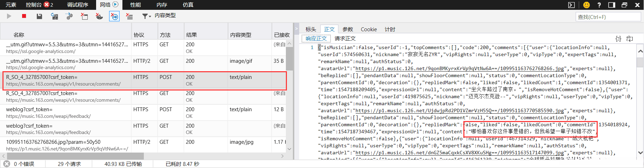Toggle clear entries on navigate
The width and height of the screenshot is (644, 168).
pyautogui.click(x=114, y=16)
